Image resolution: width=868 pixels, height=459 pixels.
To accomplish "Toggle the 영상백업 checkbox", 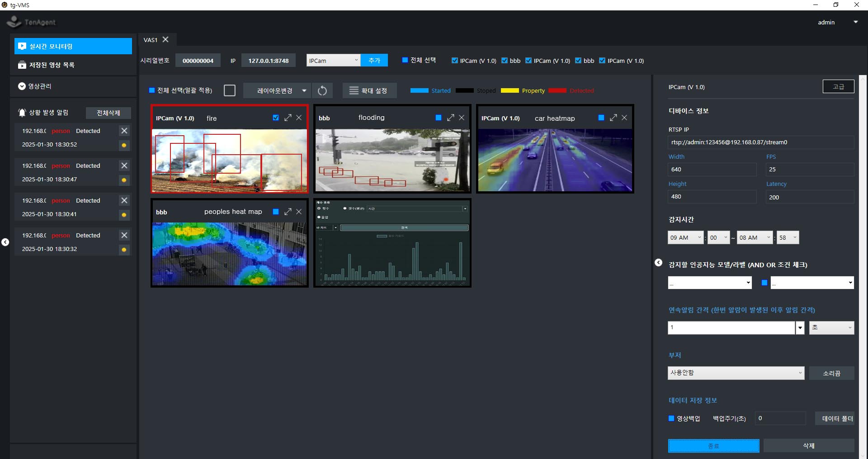I will 671,418.
